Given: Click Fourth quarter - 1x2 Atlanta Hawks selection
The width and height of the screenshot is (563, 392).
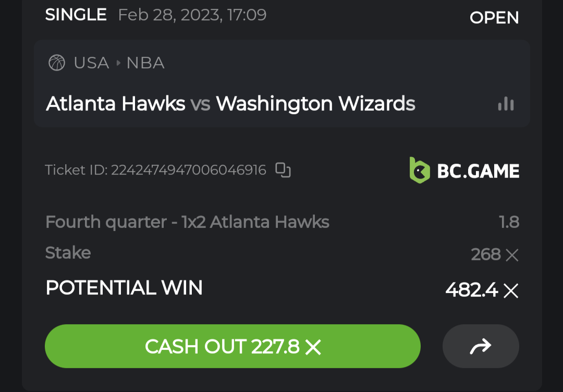Looking at the screenshot, I should coord(187,222).
